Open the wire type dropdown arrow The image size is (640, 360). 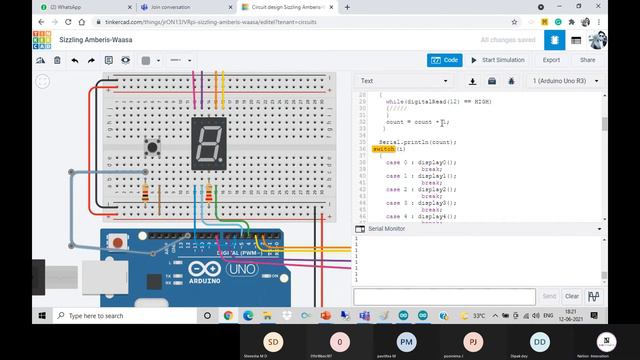pyautogui.click(x=189, y=61)
